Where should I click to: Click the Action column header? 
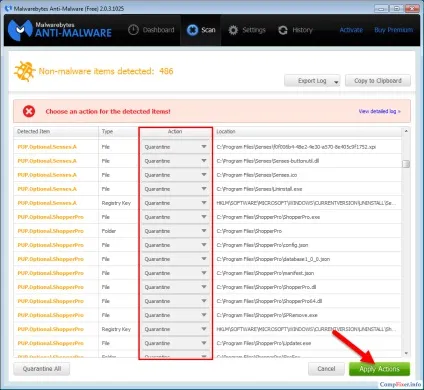(x=175, y=132)
